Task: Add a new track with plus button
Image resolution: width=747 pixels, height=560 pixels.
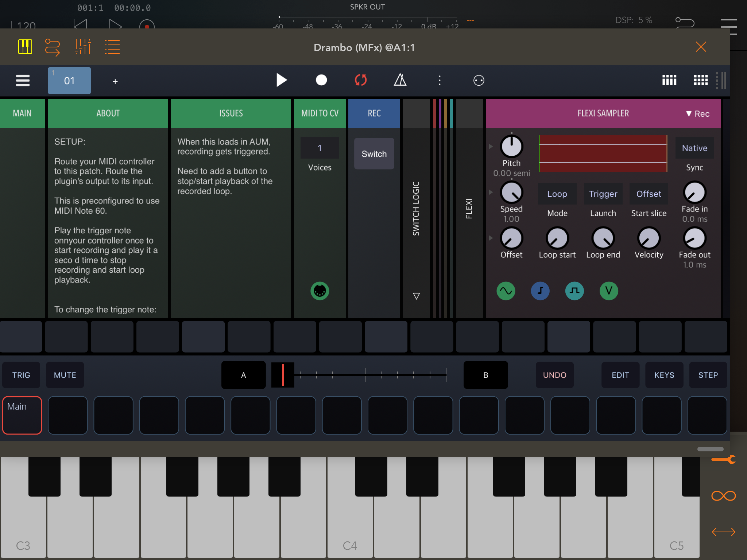Action: pyautogui.click(x=115, y=81)
